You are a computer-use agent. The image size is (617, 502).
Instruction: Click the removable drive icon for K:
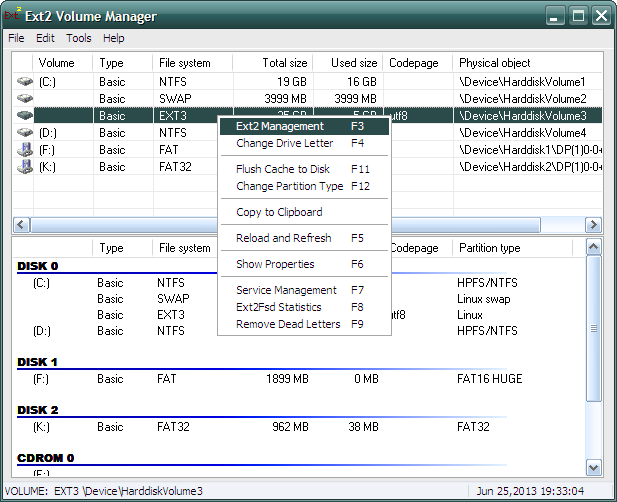point(25,167)
